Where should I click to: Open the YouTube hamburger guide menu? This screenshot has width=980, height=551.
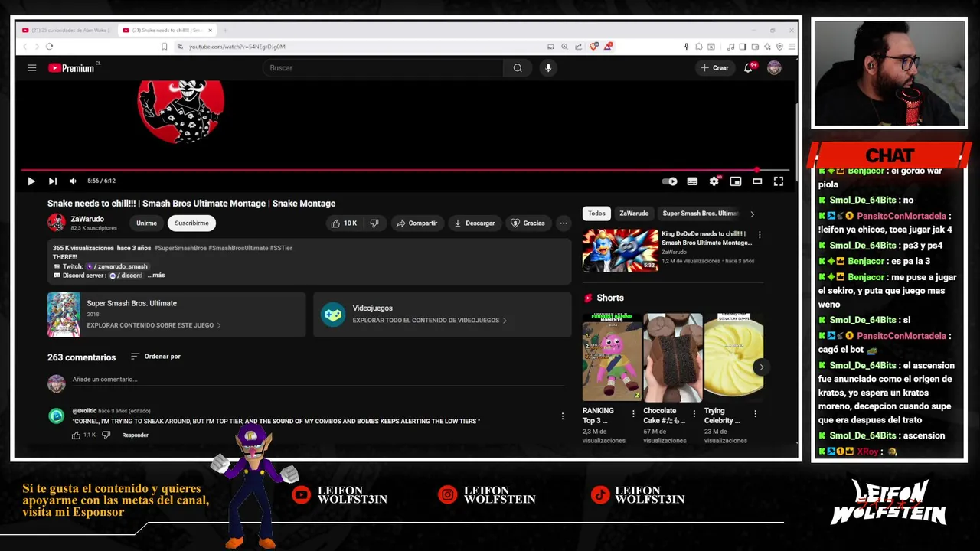pos(32,68)
